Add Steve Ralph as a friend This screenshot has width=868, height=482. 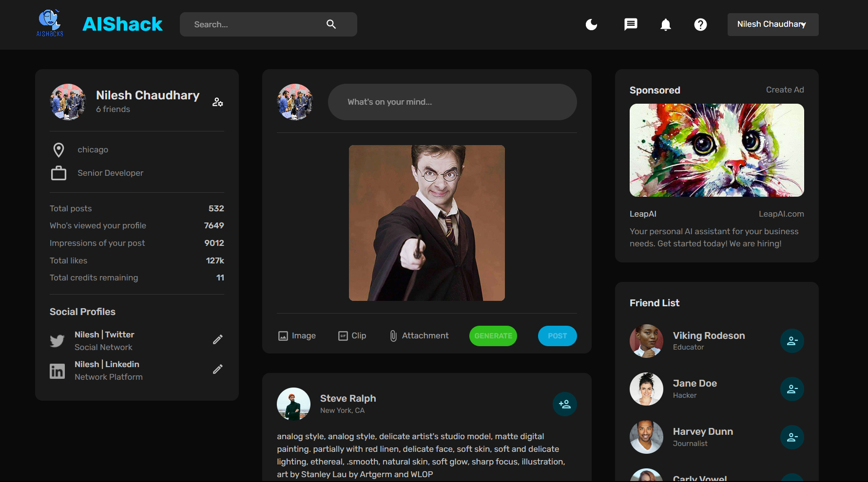[564, 404]
